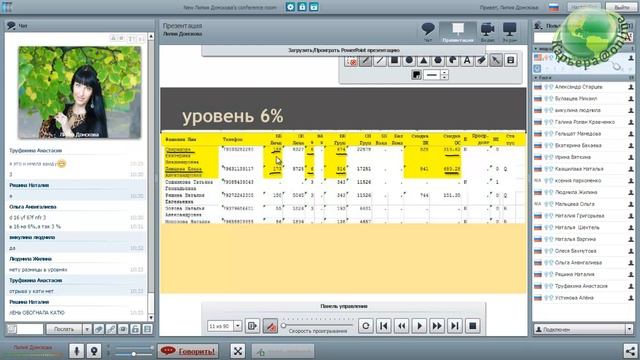640x360 pixels.
Task: Toggle the webcam button
Action: [94, 351]
